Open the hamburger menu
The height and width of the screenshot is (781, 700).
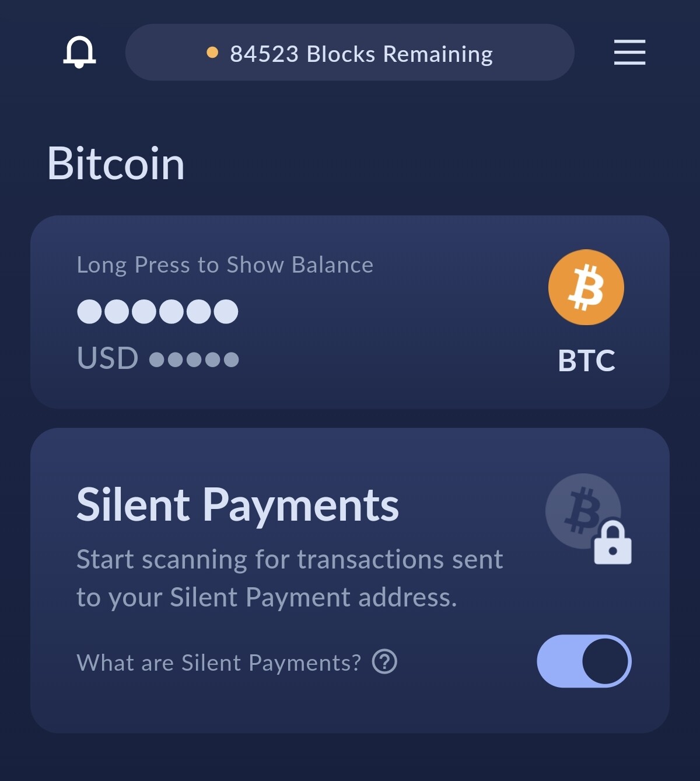(x=629, y=52)
